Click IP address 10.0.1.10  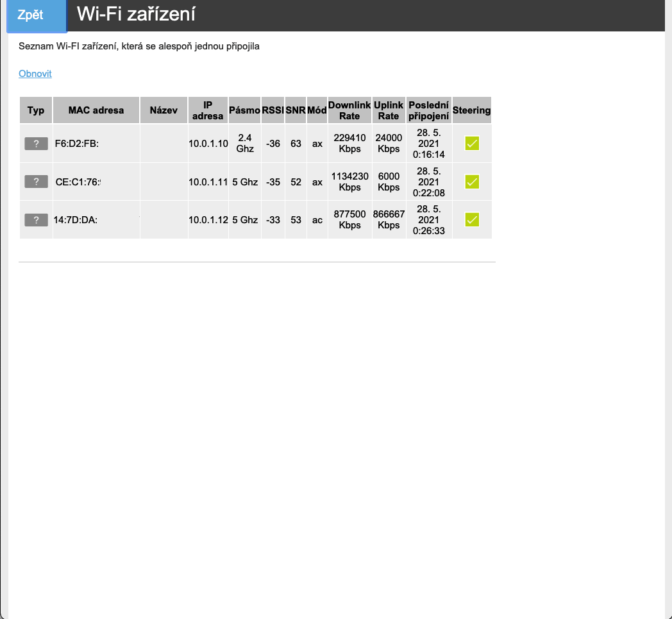[x=208, y=144]
